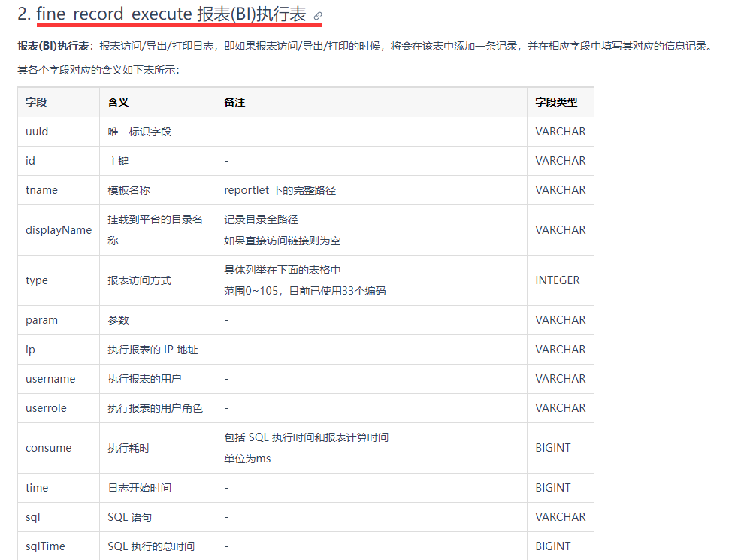Select the 'tname' field cell
738x560 pixels.
point(59,190)
